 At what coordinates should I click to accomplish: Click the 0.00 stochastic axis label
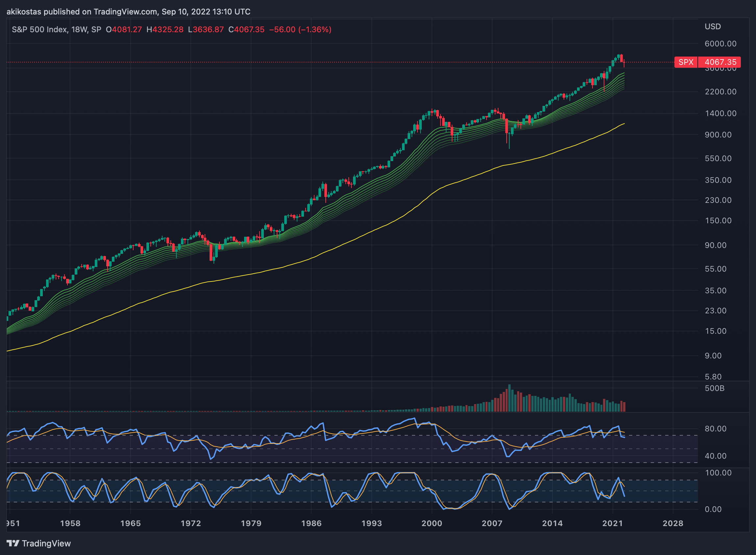coord(713,509)
